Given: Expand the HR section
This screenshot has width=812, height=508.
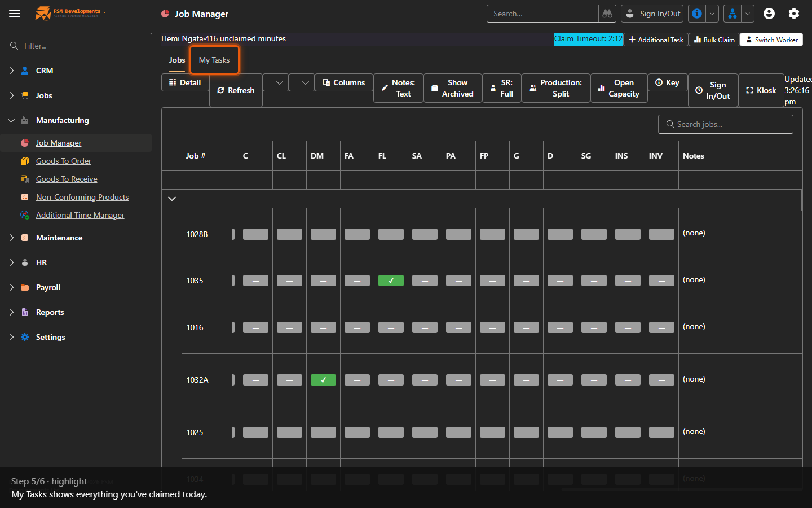Looking at the screenshot, I should point(12,262).
